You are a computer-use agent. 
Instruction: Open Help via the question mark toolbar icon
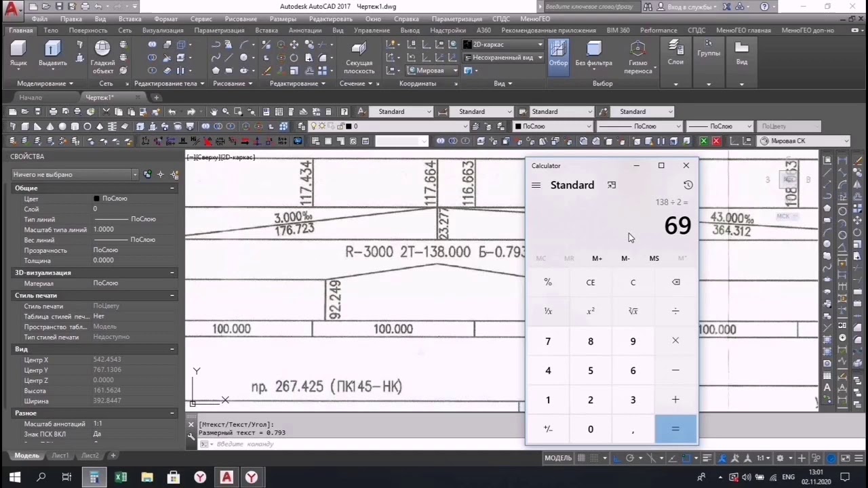(x=344, y=112)
